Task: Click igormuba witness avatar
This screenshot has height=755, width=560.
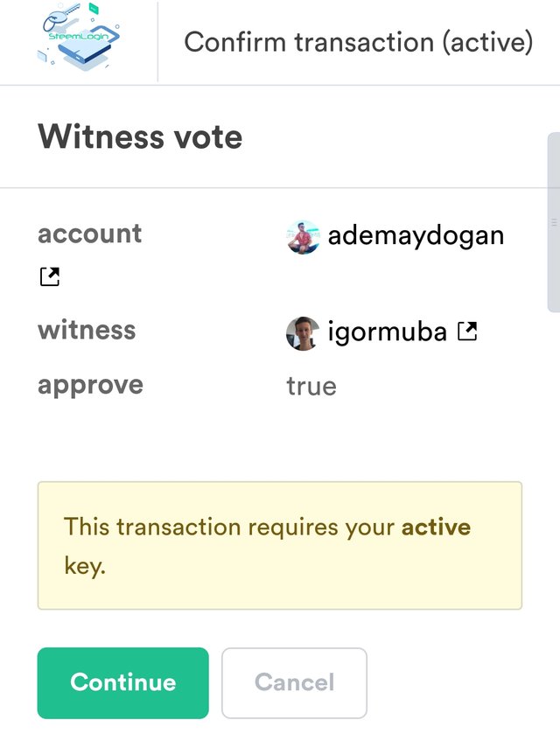Action: pos(303,333)
